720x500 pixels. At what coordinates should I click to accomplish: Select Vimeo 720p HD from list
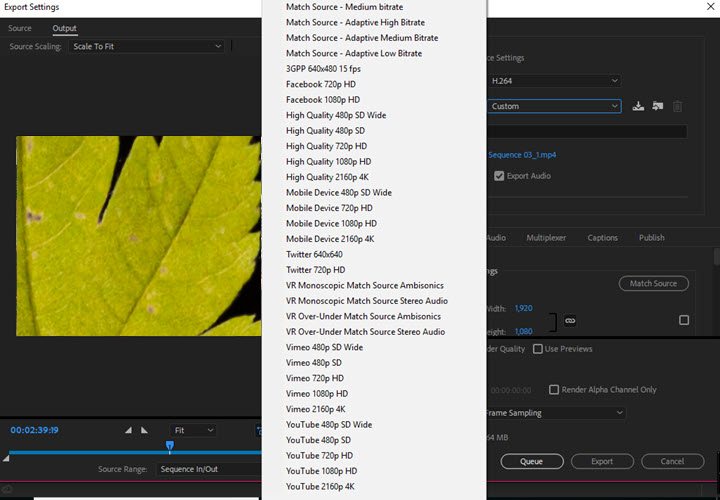[315, 378]
